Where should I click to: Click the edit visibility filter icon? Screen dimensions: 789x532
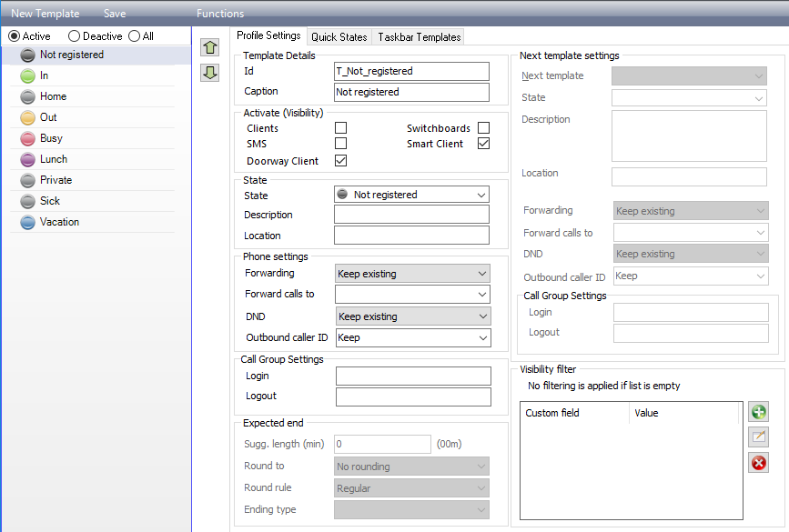(758, 437)
